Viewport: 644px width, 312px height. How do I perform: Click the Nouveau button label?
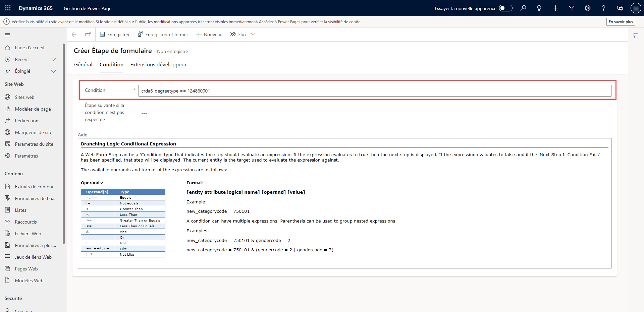click(213, 35)
